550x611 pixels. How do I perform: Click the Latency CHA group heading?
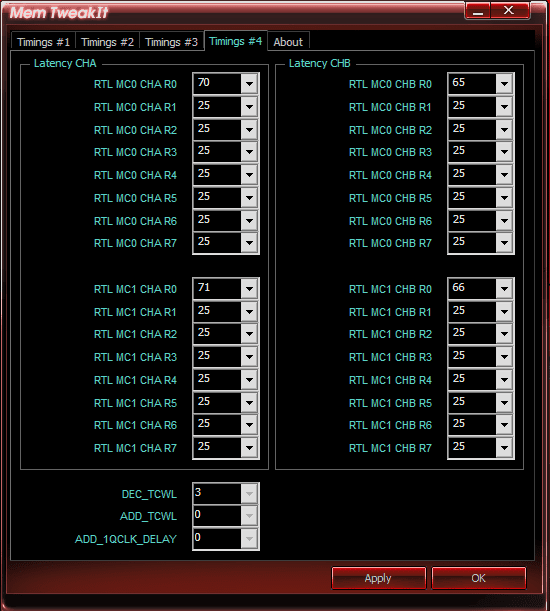click(65, 63)
